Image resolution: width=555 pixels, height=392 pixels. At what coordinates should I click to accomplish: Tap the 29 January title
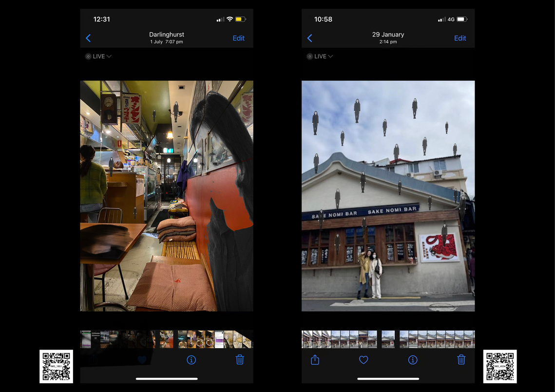pyautogui.click(x=388, y=34)
